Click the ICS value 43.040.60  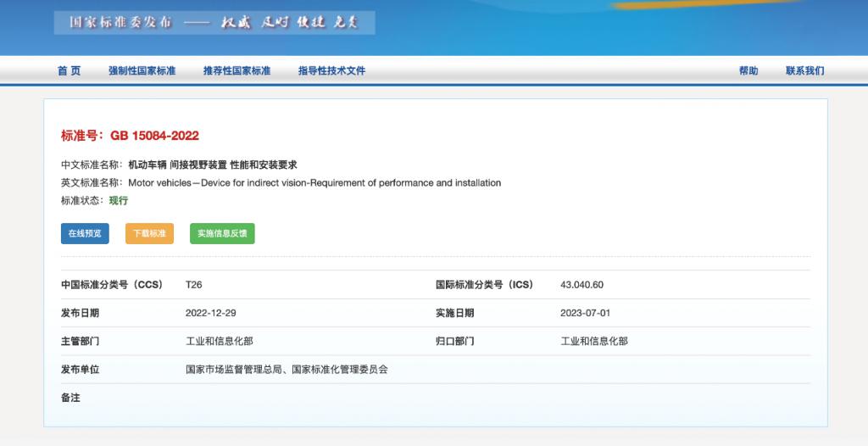[581, 285]
